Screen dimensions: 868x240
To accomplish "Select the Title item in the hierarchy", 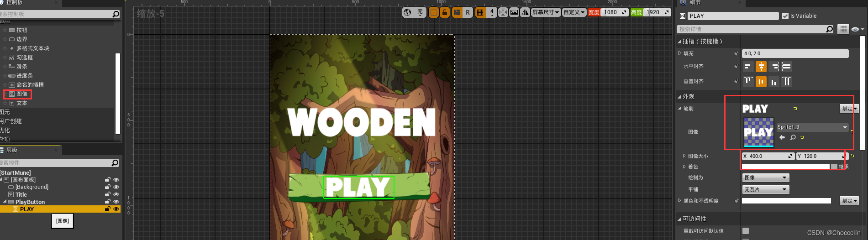I will click(x=21, y=194).
